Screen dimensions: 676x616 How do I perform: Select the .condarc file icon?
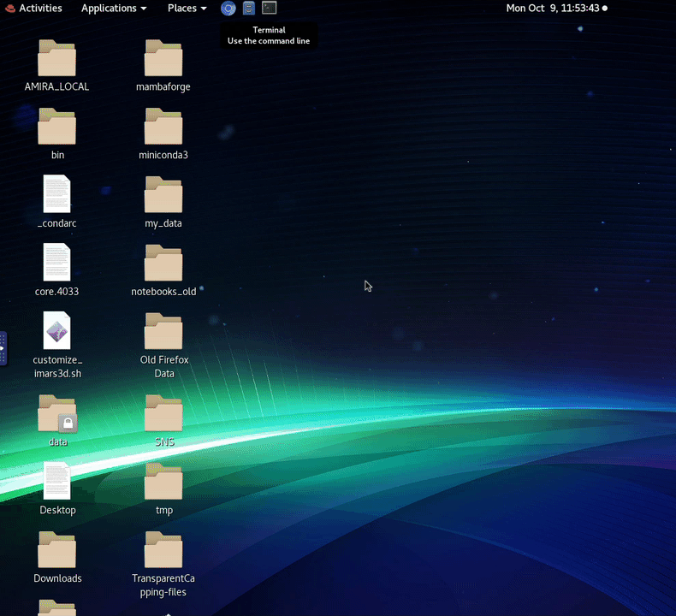57,194
